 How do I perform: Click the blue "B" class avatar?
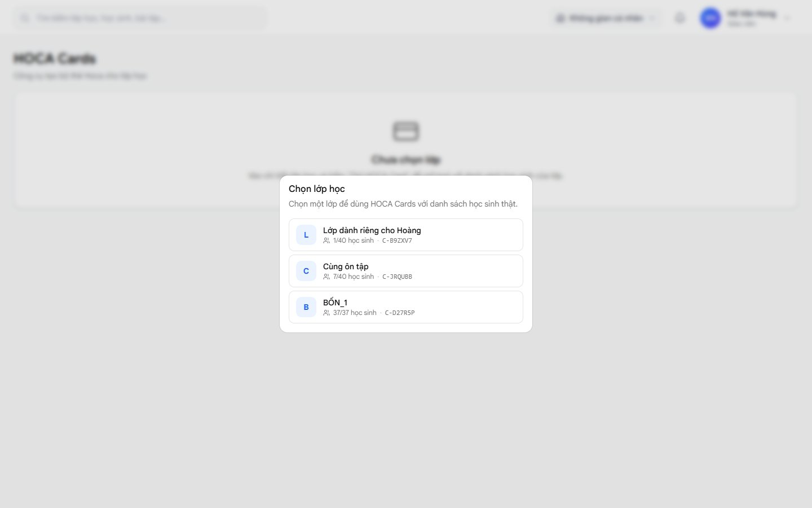point(306,307)
